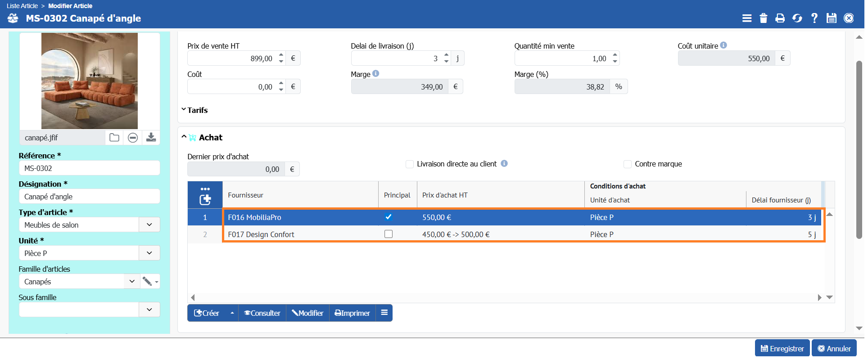Screen dimensions: 868x359
Task: Check the Contre marque checkbox
Action: (x=627, y=164)
